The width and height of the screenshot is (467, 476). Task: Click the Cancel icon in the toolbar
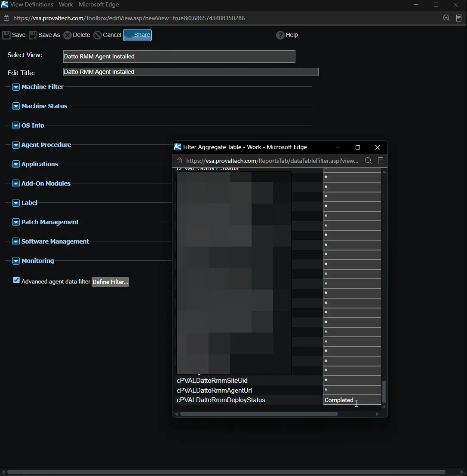(98, 35)
